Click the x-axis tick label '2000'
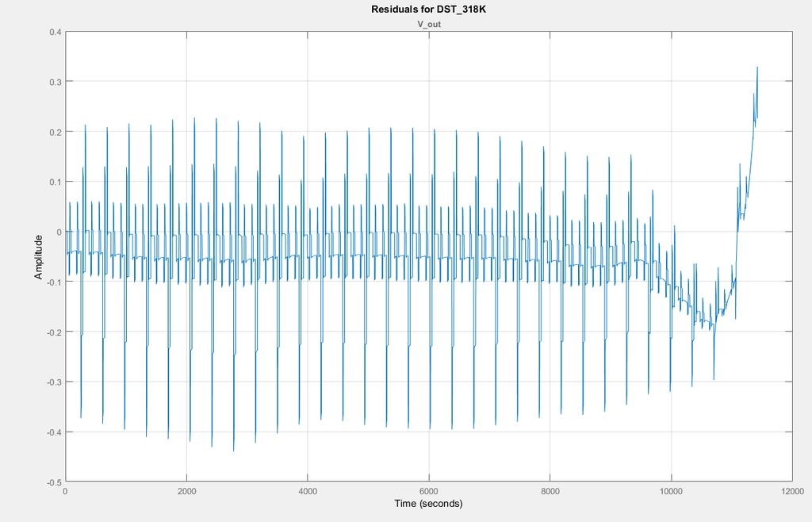 click(186, 491)
